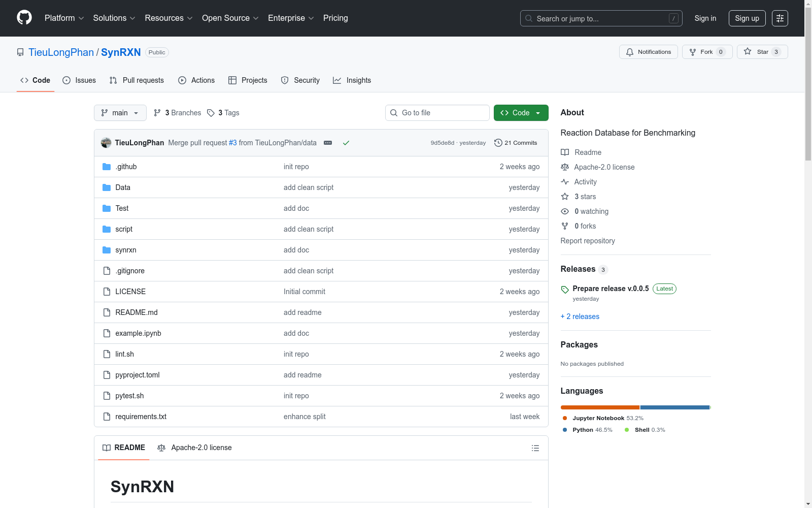812x508 pixels.
Task: Open the green Code dropdown button
Action: (521, 113)
